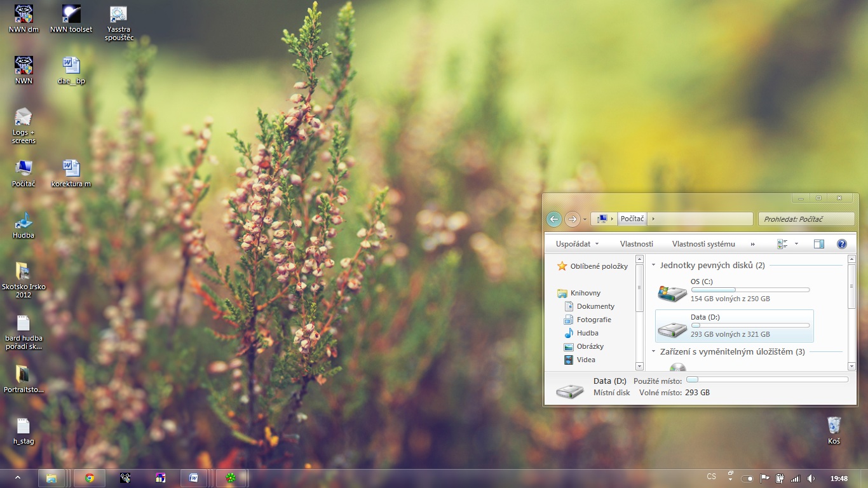Open the Uspořádat dropdown menu
This screenshot has height=488, width=868.
tap(577, 244)
